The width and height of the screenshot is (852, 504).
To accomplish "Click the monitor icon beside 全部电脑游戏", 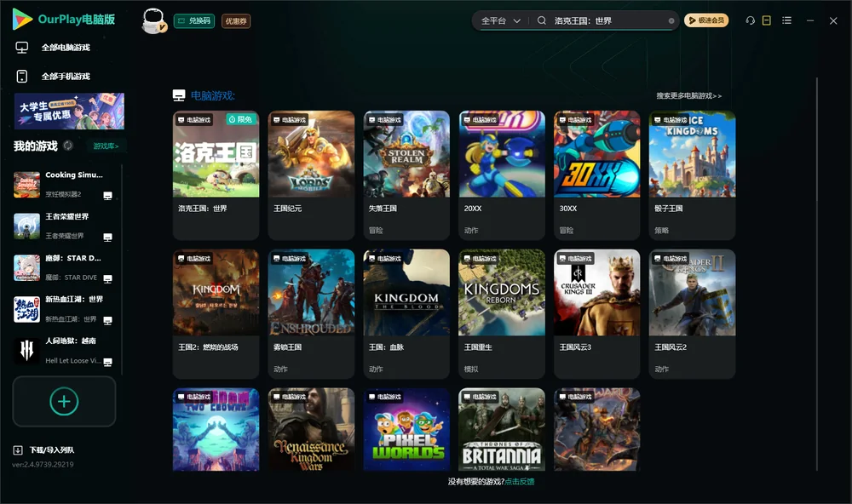I will coord(22,48).
